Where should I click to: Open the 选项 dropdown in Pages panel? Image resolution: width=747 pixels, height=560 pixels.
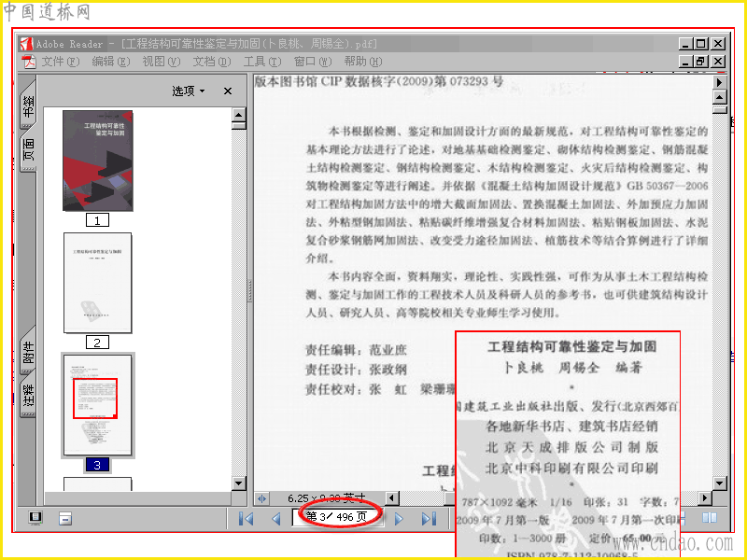pyautogui.click(x=189, y=91)
